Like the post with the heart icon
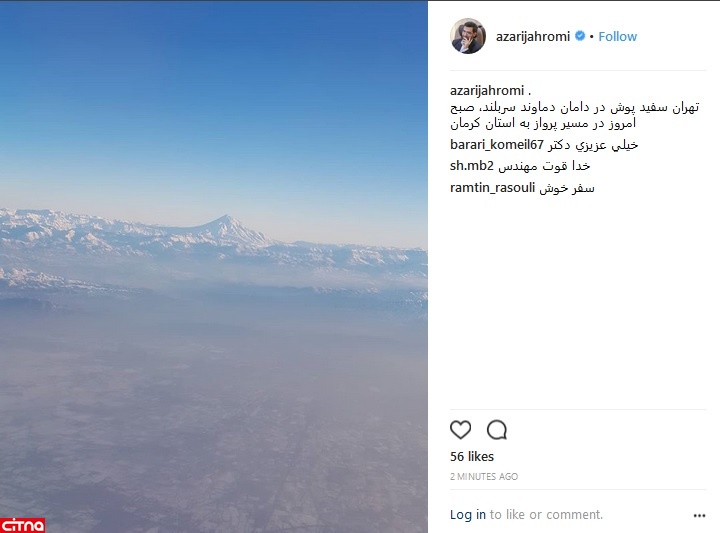Screen dimensions: 720x533 coord(461,430)
